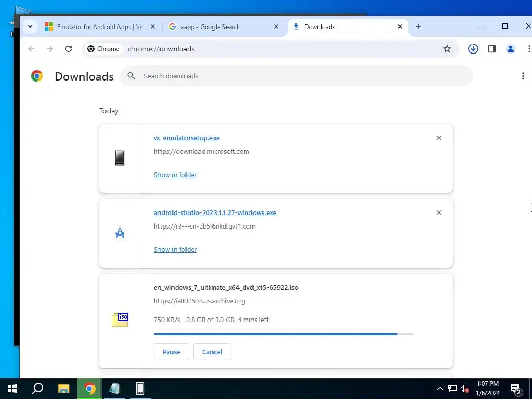The image size is (532, 399).
Task: Open the notification center icon
Action: [516, 389]
